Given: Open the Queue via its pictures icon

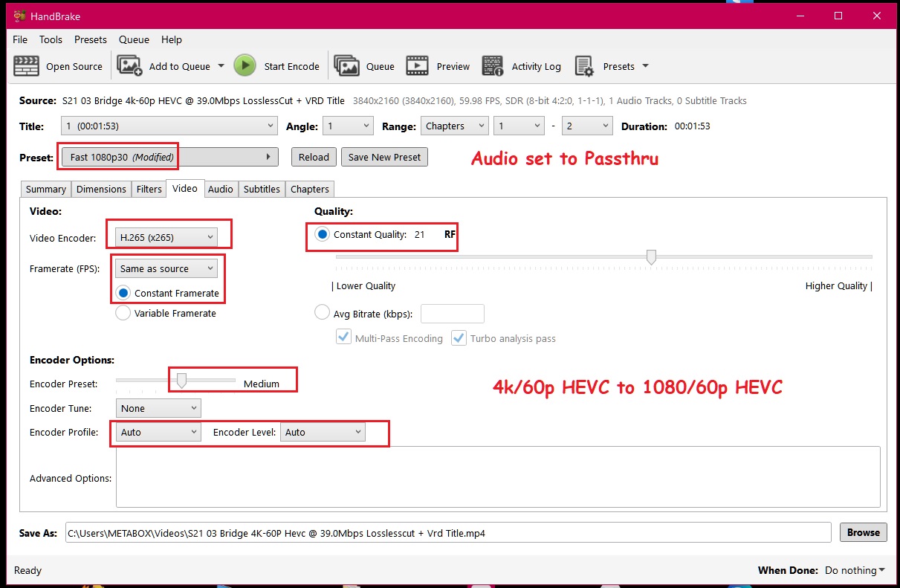Looking at the screenshot, I should [347, 66].
